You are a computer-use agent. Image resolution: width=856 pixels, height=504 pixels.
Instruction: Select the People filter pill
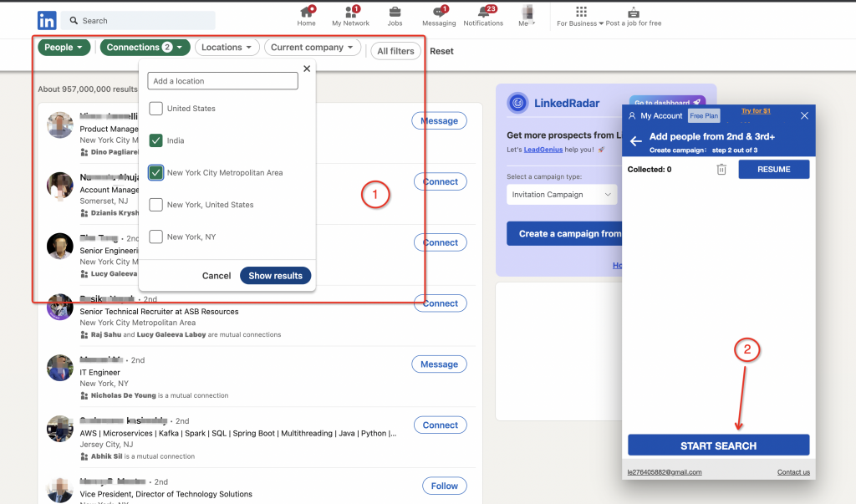coord(64,47)
